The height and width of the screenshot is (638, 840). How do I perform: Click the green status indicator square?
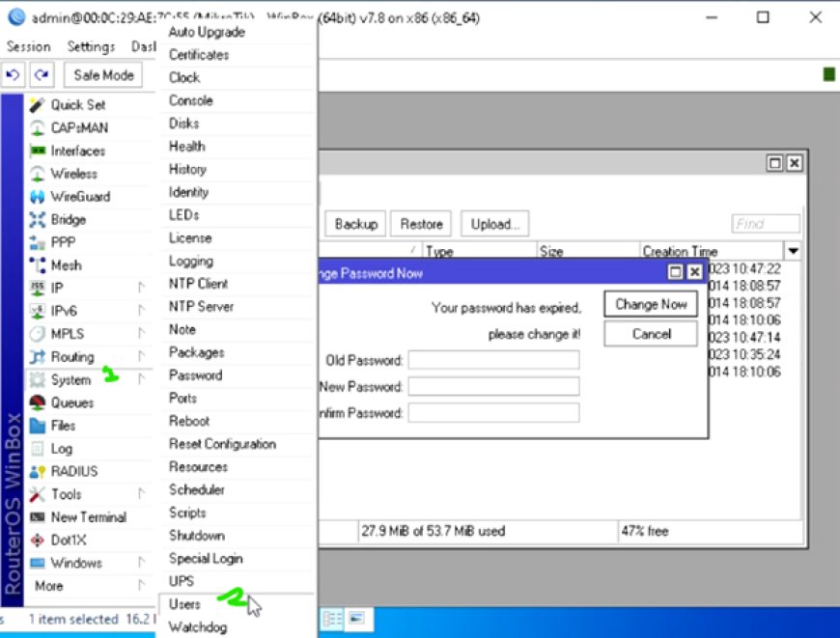[x=828, y=74]
